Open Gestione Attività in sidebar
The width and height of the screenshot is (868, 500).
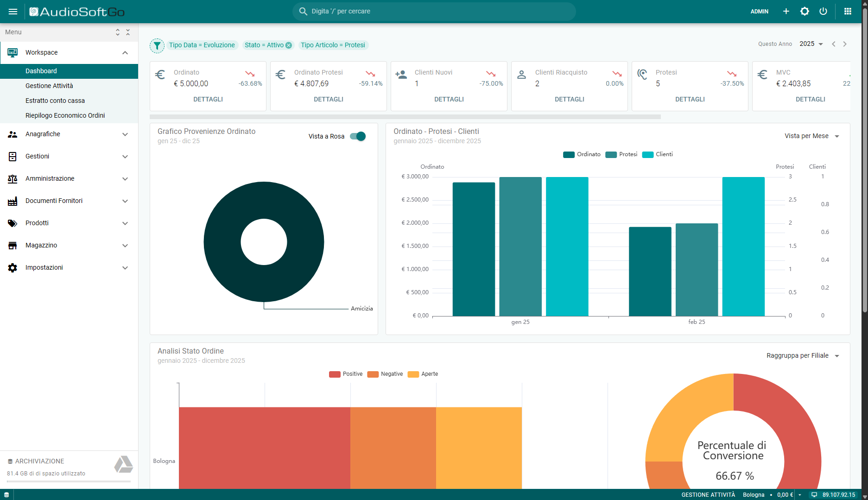(49, 86)
